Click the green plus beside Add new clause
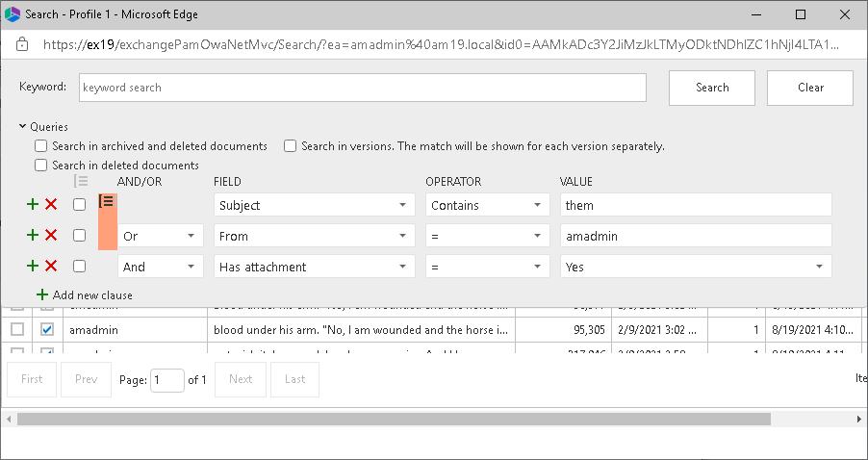The height and width of the screenshot is (460, 868). coord(41,294)
